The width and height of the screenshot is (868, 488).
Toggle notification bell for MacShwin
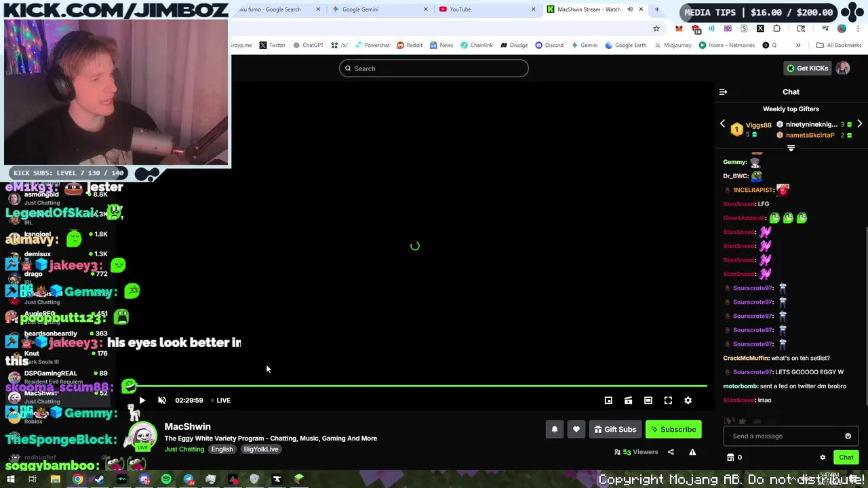click(555, 429)
